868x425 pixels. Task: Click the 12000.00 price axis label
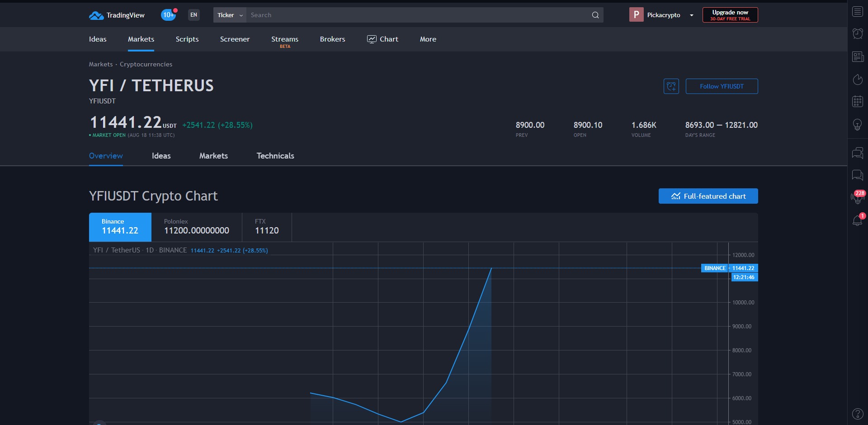[x=743, y=255]
